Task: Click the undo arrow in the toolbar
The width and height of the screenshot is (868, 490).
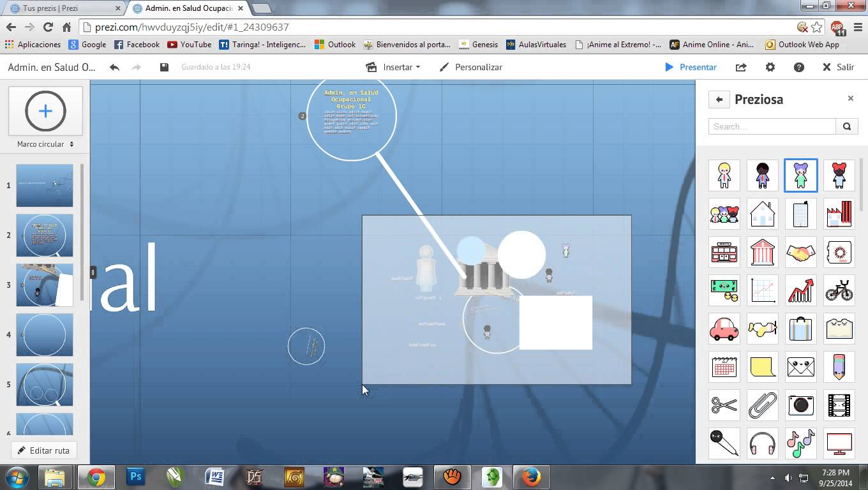Action: 115,66
